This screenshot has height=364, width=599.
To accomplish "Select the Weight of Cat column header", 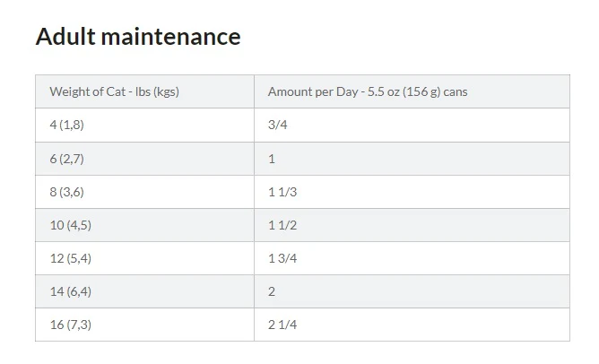I will (144, 91).
